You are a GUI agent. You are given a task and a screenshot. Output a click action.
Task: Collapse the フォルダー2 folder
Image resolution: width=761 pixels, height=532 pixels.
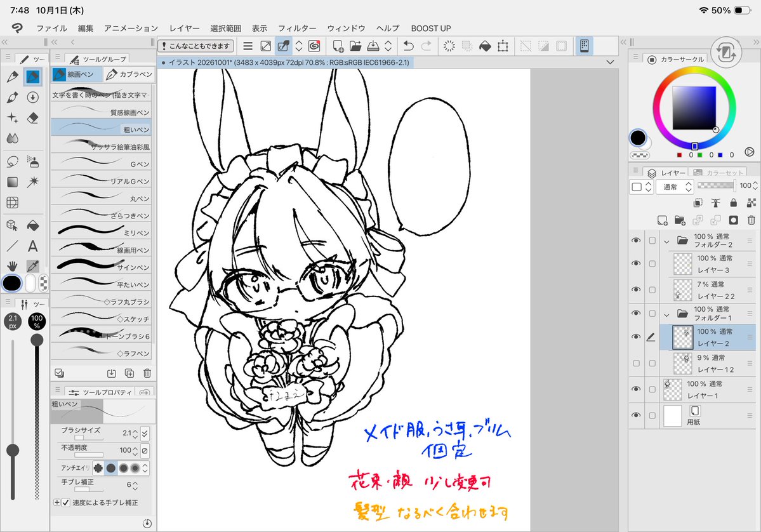tap(666, 241)
